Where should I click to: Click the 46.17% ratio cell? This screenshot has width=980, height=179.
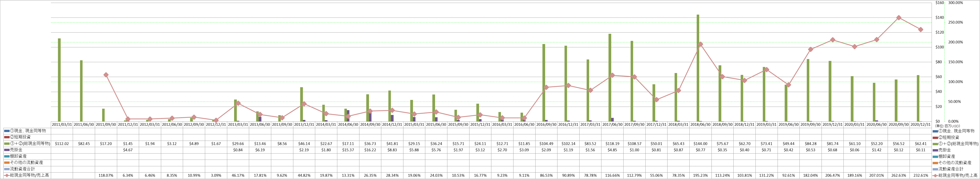[238, 176]
